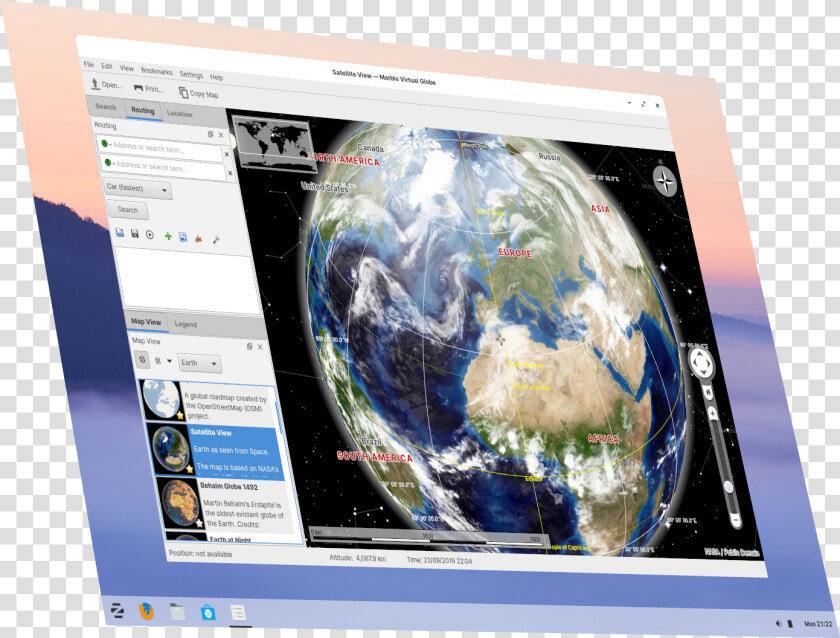Undock the Map View panel with float icon

tap(250, 346)
